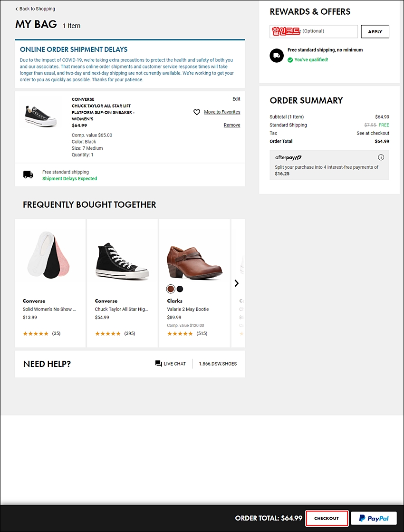Click the 'Need Help?' heading
The width and height of the screenshot is (404, 532).
[x=47, y=364]
